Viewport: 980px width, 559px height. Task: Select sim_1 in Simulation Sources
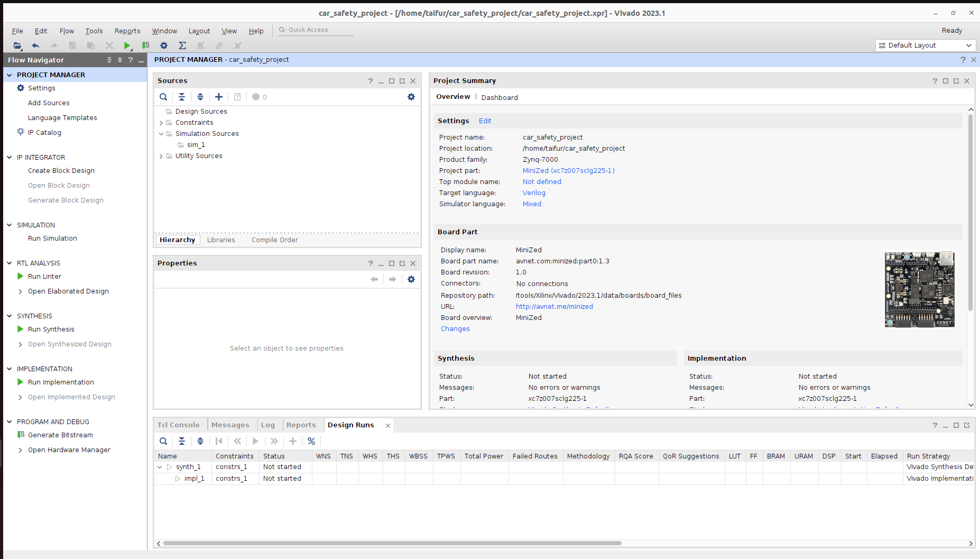196,145
